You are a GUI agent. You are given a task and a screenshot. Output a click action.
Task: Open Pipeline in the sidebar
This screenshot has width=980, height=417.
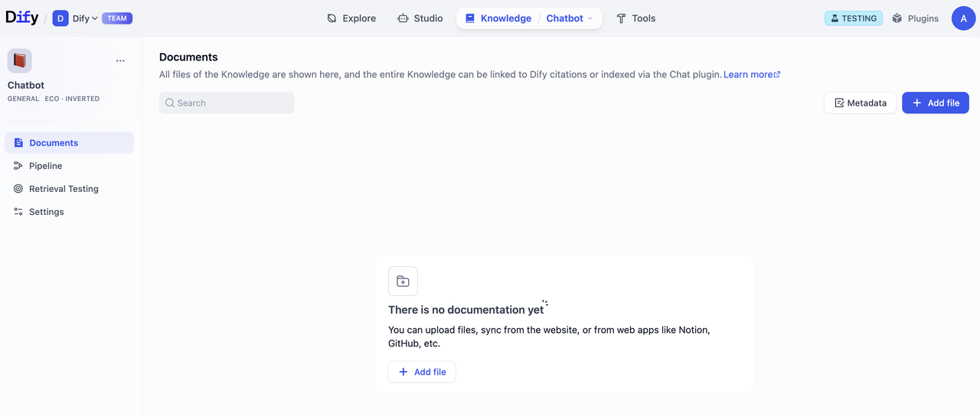(x=45, y=166)
